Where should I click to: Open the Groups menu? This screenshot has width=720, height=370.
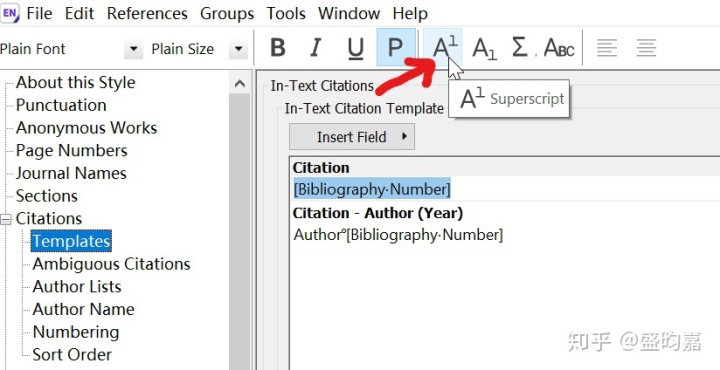227,13
